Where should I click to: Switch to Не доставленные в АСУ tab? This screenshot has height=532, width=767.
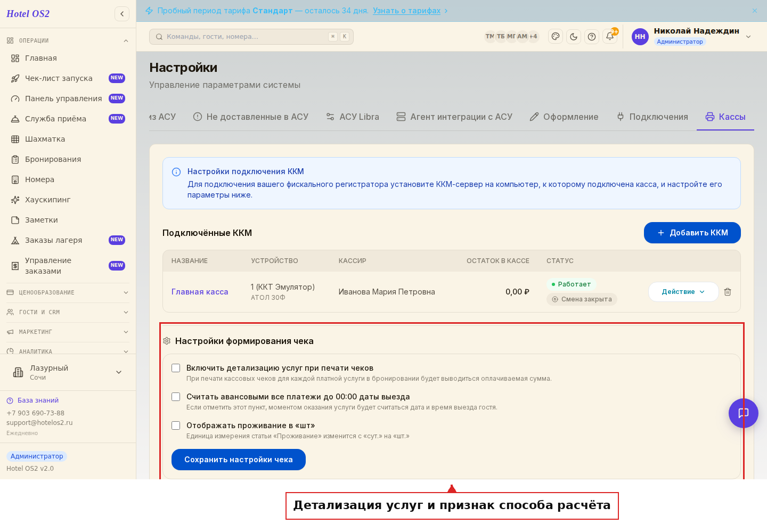pos(250,117)
